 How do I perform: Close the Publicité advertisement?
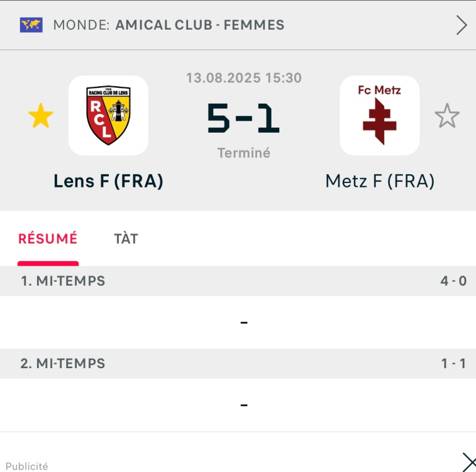coord(469,462)
